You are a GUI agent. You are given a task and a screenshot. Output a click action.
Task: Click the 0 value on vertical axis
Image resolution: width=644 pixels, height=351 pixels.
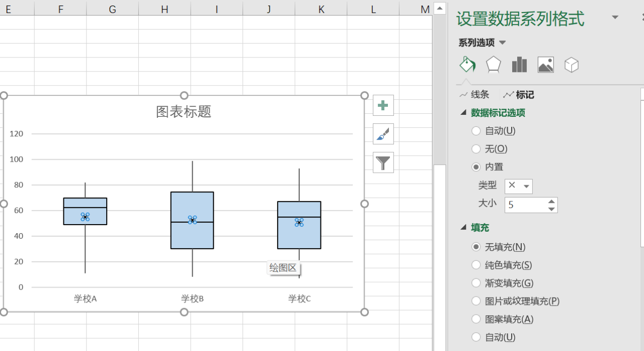coord(21,287)
